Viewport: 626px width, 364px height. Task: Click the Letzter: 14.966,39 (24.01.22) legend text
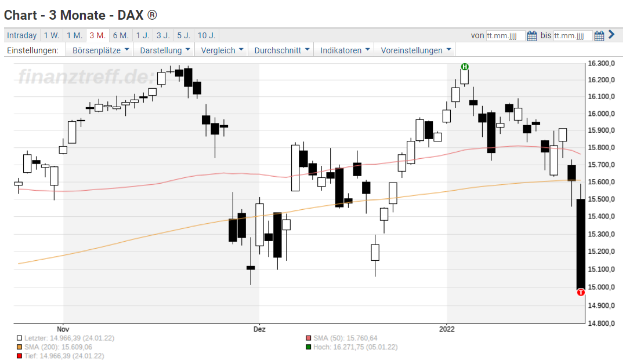(70, 338)
